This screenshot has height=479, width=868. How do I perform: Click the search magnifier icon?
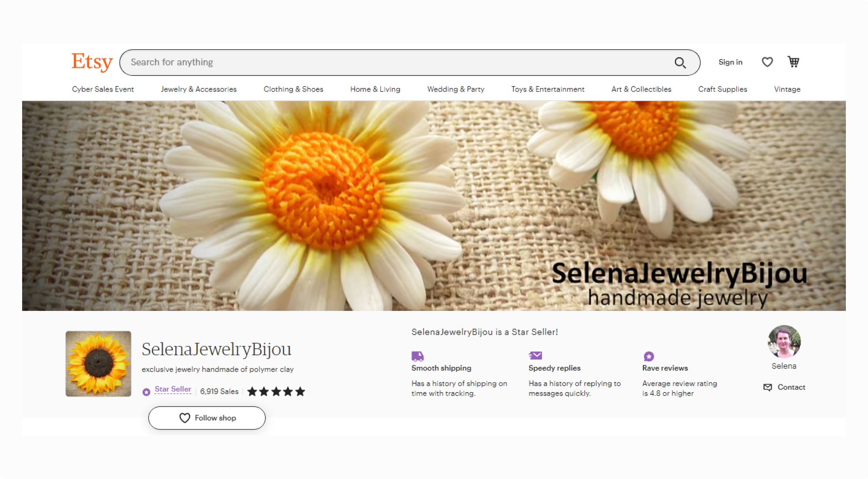[x=680, y=63]
